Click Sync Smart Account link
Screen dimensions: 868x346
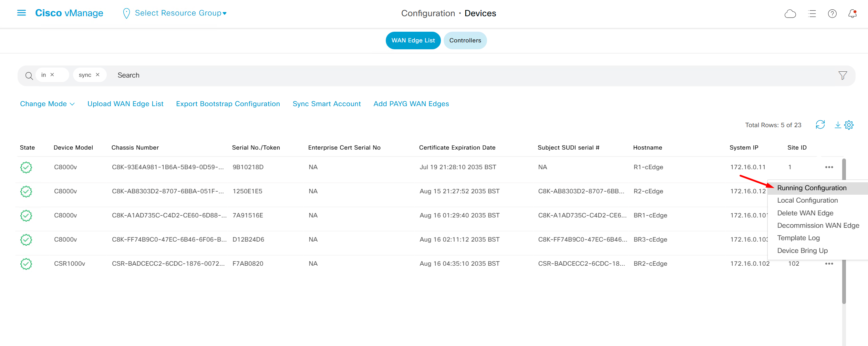pyautogui.click(x=327, y=104)
